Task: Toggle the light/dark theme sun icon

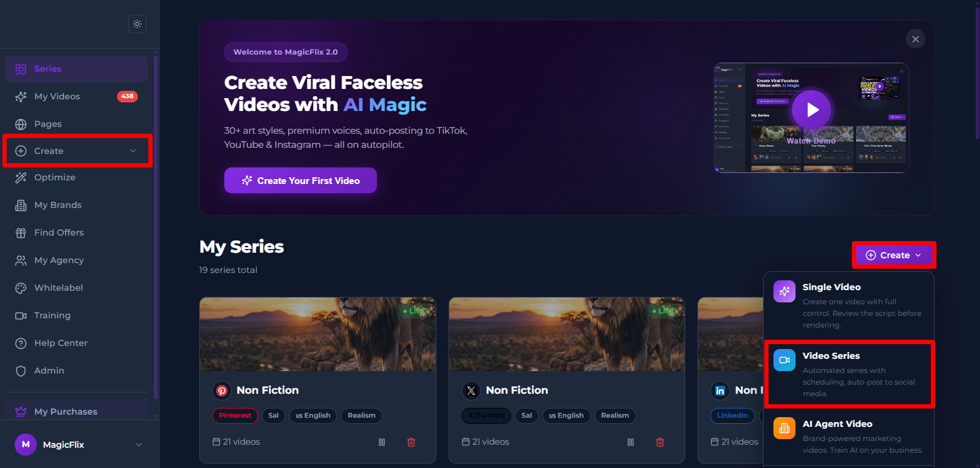Action: tap(137, 24)
